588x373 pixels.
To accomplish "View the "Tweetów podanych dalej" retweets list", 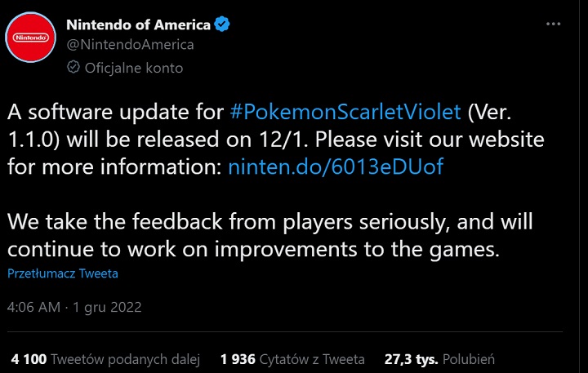I will [x=126, y=358].
